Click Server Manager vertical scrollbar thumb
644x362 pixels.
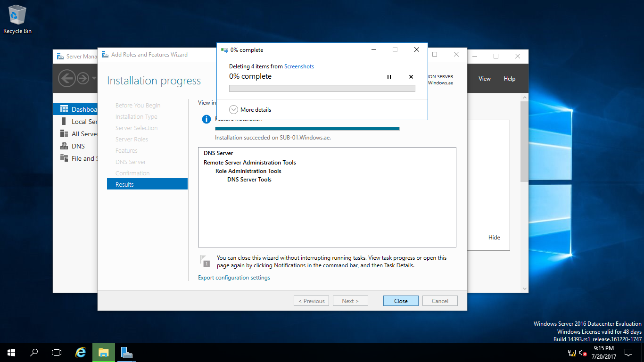tap(524, 141)
